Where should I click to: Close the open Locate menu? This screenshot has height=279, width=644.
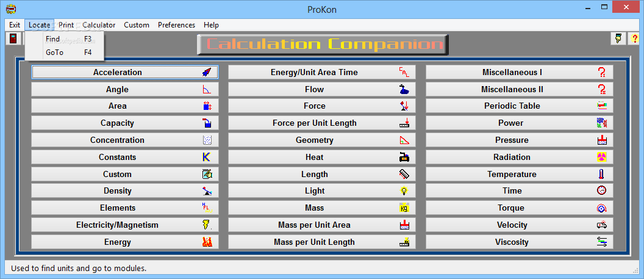coord(40,25)
